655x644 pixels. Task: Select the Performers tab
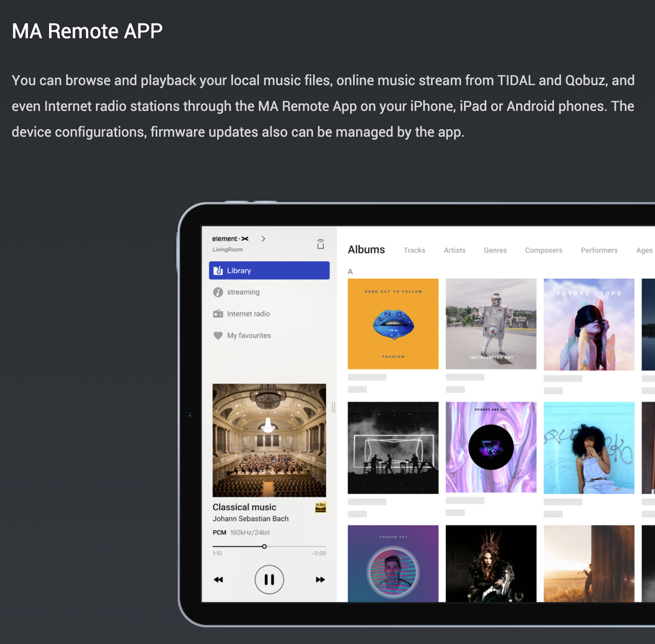pyautogui.click(x=599, y=250)
